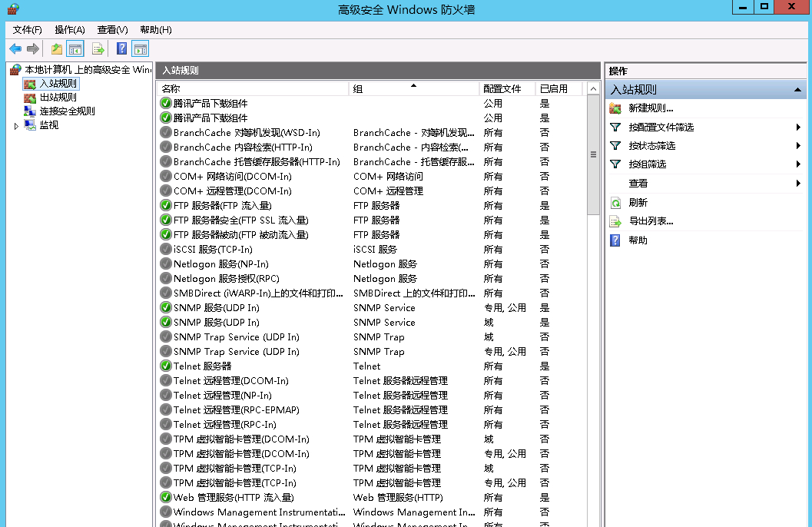Image resolution: width=812 pixels, height=527 pixels.
Task: Click gray icon of iSCSI 服务(TCP-In) rule
Action: pos(166,249)
